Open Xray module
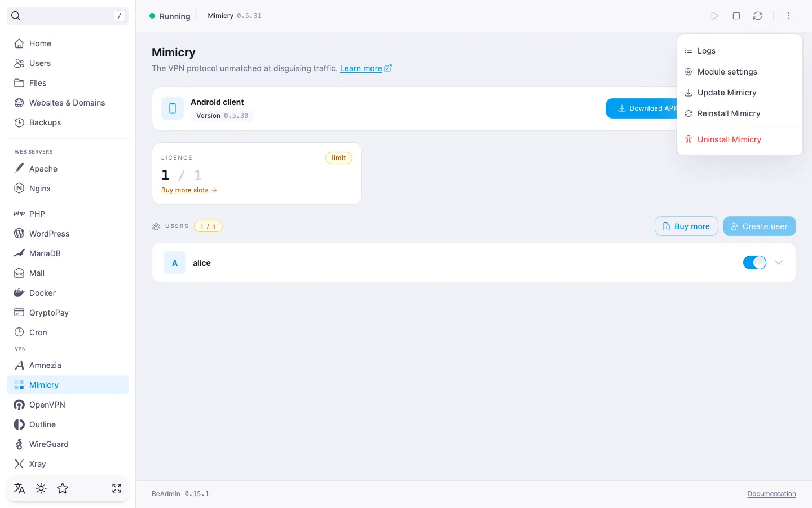The height and width of the screenshot is (508, 812). [68, 464]
